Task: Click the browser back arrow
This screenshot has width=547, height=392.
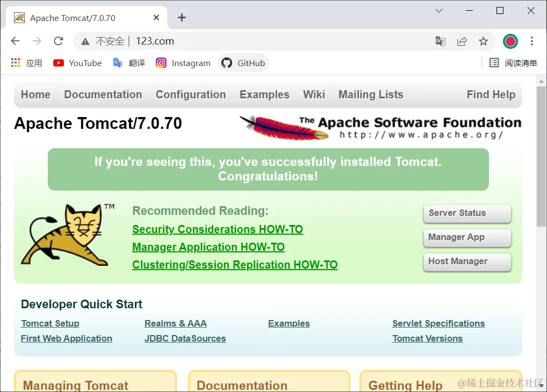Action: (x=16, y=41)
